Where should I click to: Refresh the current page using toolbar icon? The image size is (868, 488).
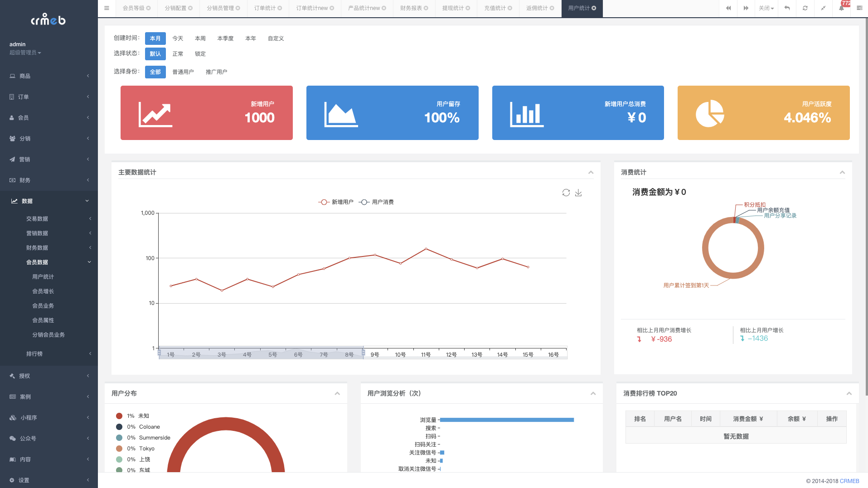[805, 8]
